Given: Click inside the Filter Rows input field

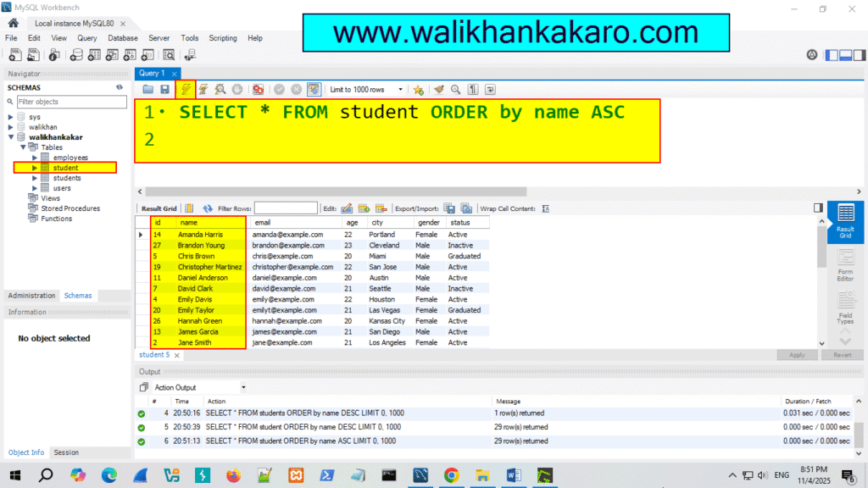Looking at the screenshot, I should 286,208.
